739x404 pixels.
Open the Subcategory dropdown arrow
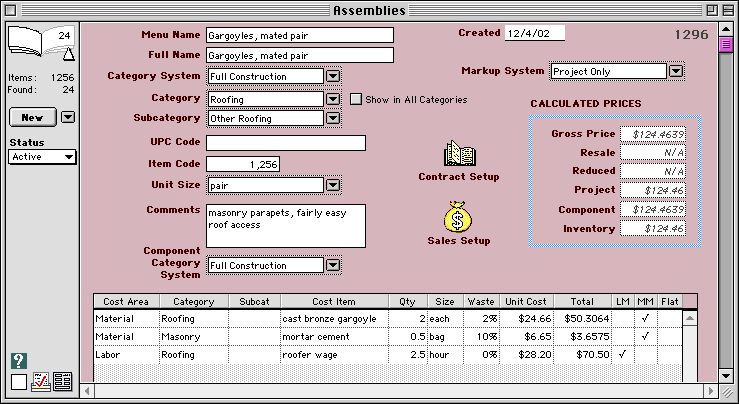[334, 118]
